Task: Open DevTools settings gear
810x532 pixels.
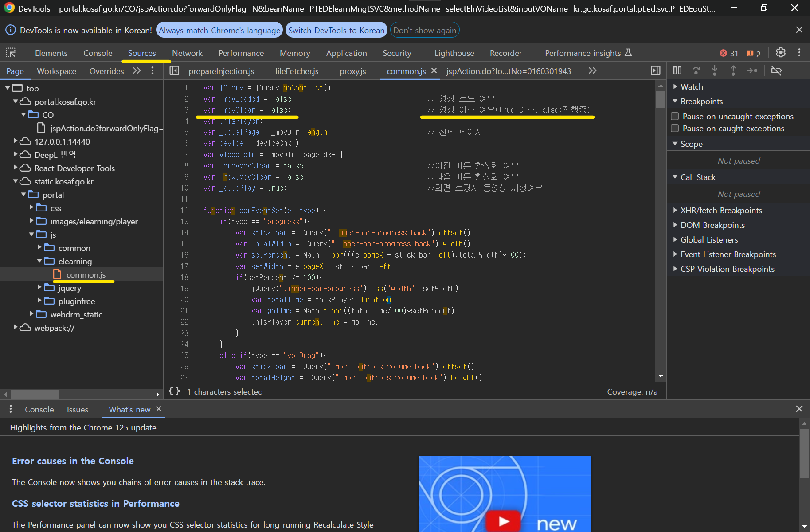Action: 781,53
